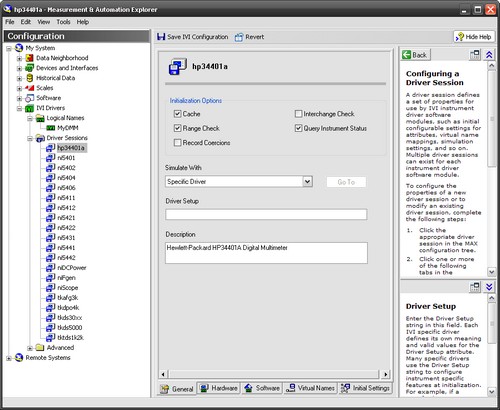
Task: Click the Logical Names folder icon
Action: [x=40, y=118]
